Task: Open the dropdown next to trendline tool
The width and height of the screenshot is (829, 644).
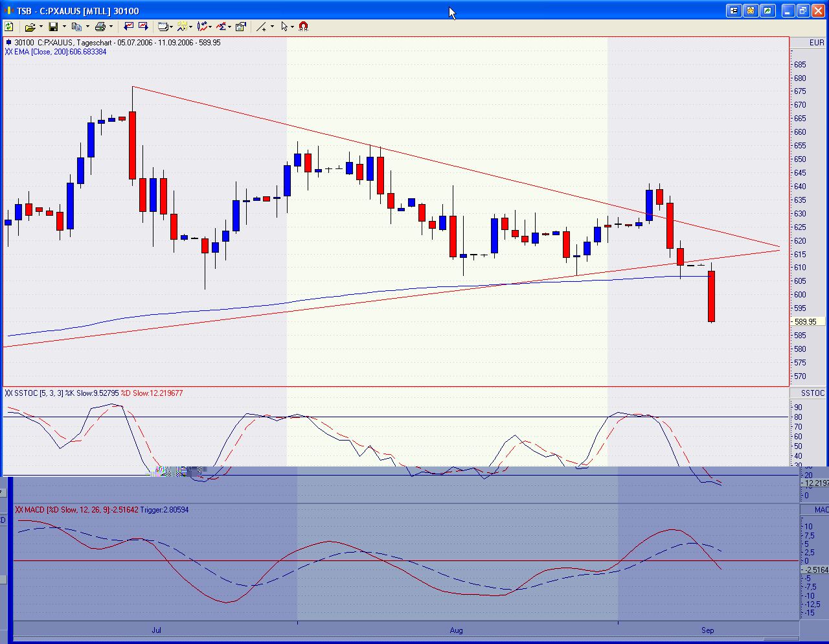Action: [272, 27]
